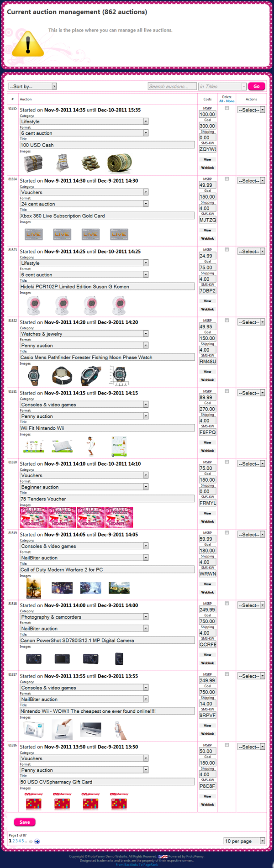Screen dimensions: 274x868
Task: Click Shipping field 14.00 of Nintendo Wii auction
Action: coord(207,704)
